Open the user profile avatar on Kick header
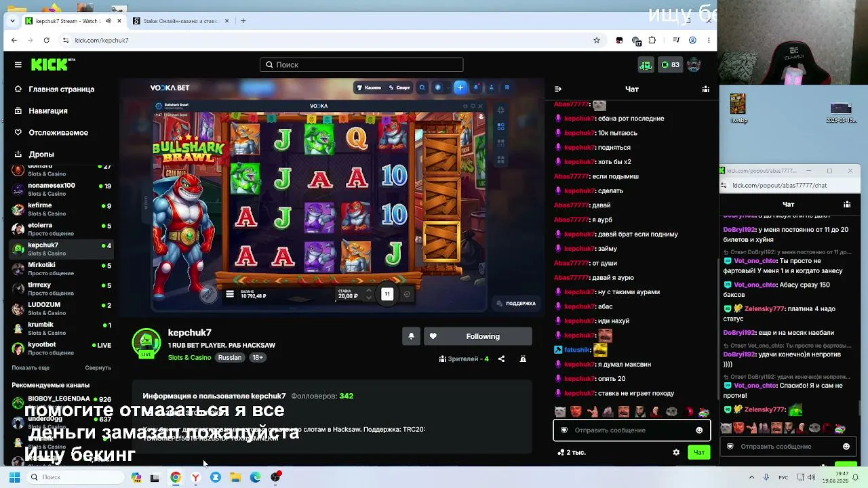Viewport: 868px width, 488px height. [x=694, y=64]
